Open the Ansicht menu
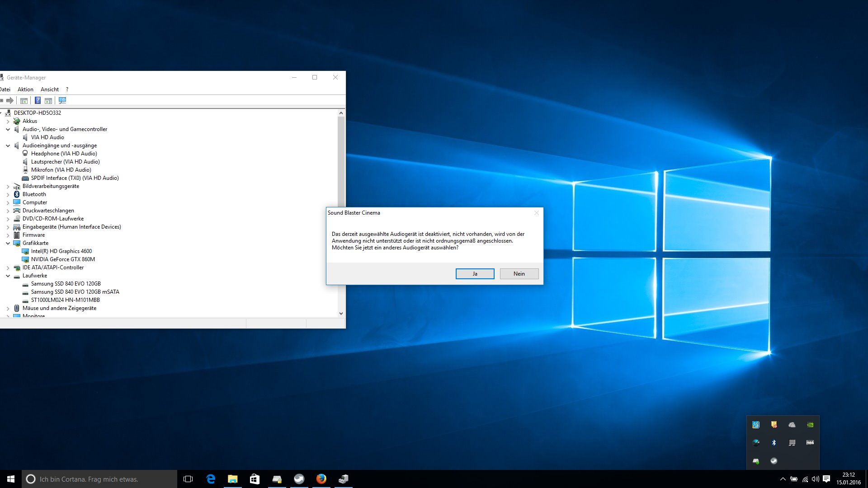The height and width of the screenshot is (488, 868). coord(50,89)
